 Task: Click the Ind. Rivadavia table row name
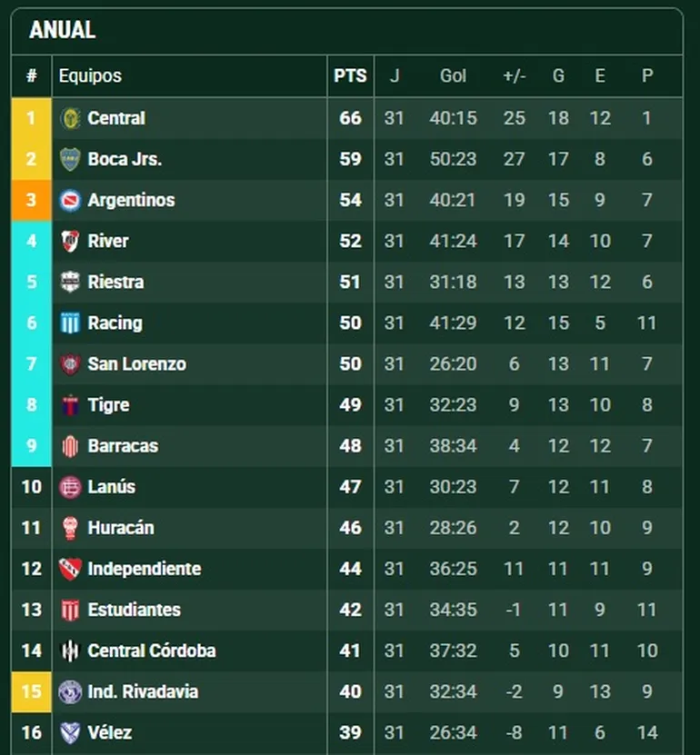(143, 691)
